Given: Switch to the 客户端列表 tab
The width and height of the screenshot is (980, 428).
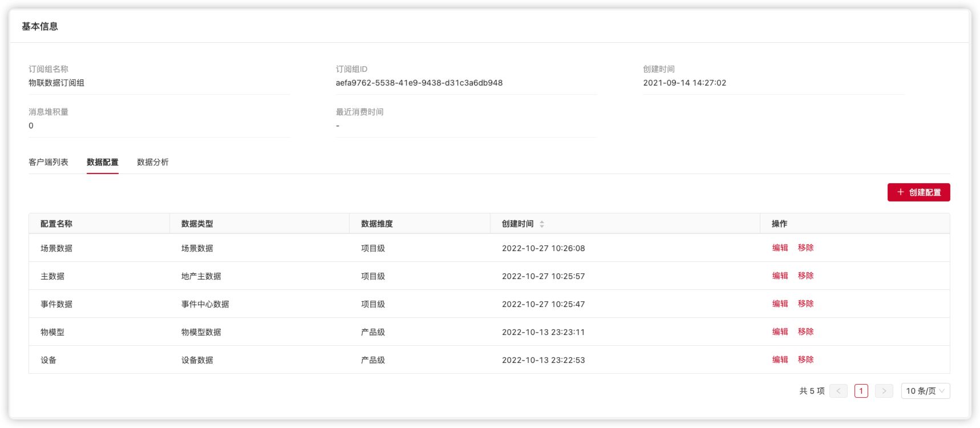Looking at the screenshot, I should [48, 162].
